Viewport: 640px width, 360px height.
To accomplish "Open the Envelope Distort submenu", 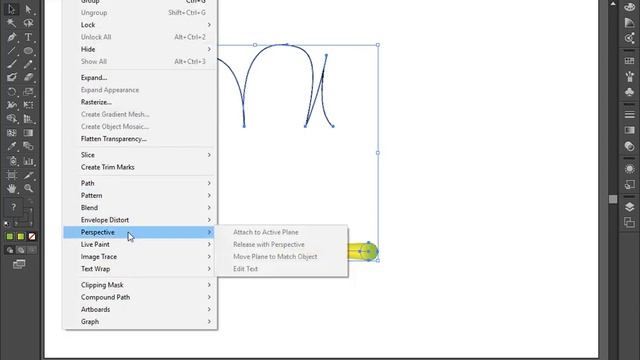I will (x=140, y=220).
